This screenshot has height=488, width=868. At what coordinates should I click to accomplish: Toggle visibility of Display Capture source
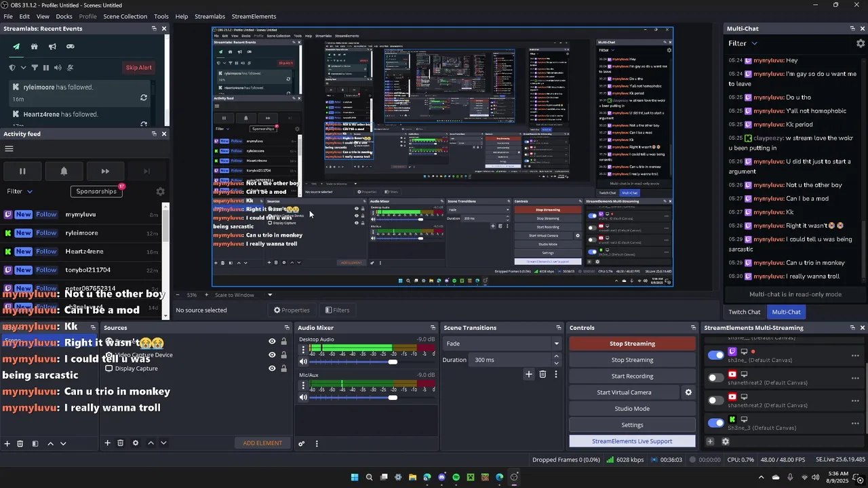tap(272, 369)
